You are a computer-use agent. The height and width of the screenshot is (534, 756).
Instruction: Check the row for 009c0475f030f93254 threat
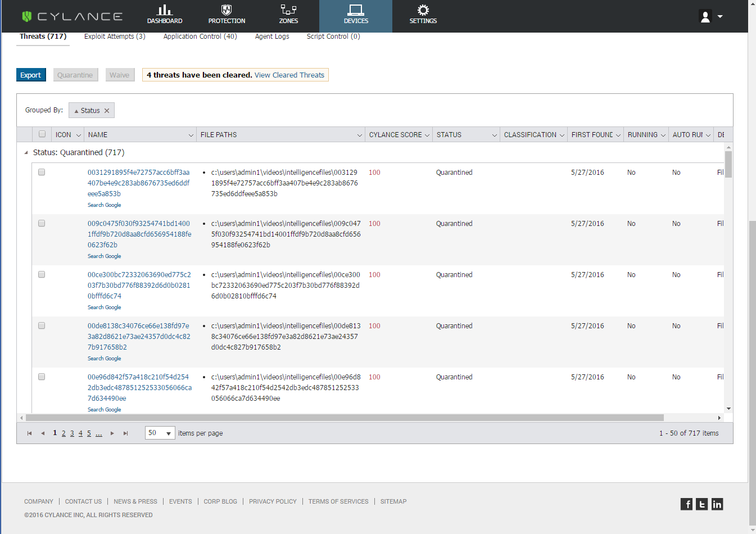tap(42, 223)
